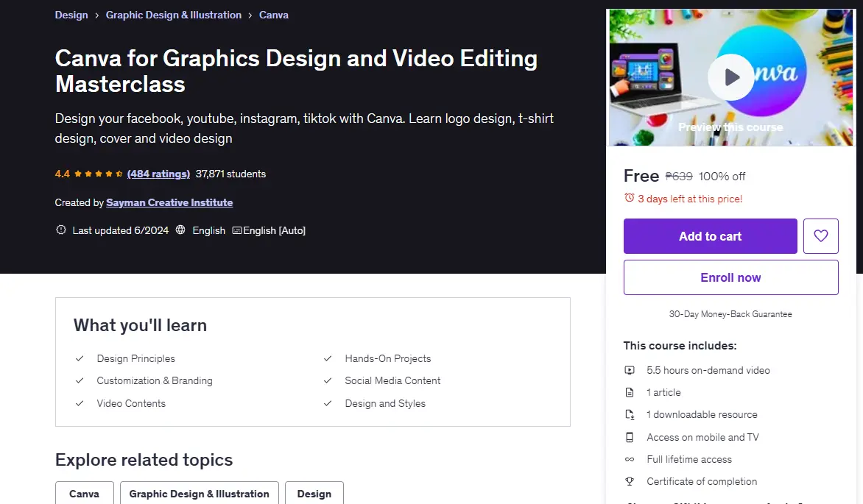863x504 pixels.
Task: Click checkmark beside Design Principles
Action: coord(80,359)
